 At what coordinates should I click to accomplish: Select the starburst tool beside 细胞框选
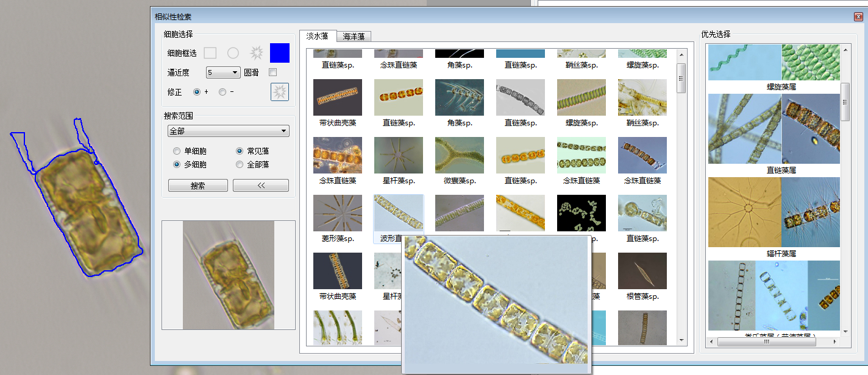tap(256, 53)
